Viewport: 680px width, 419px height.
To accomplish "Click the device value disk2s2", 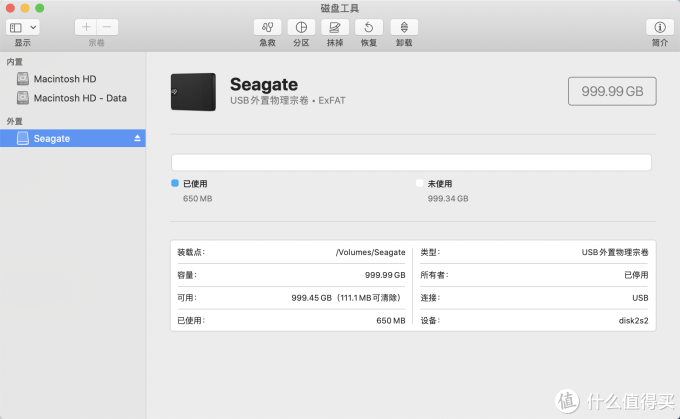I will point(633,321).
